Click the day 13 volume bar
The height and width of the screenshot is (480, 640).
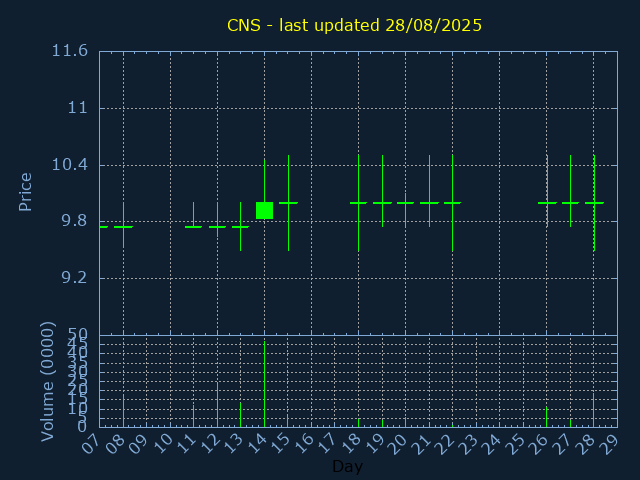(x=240, y=415)
